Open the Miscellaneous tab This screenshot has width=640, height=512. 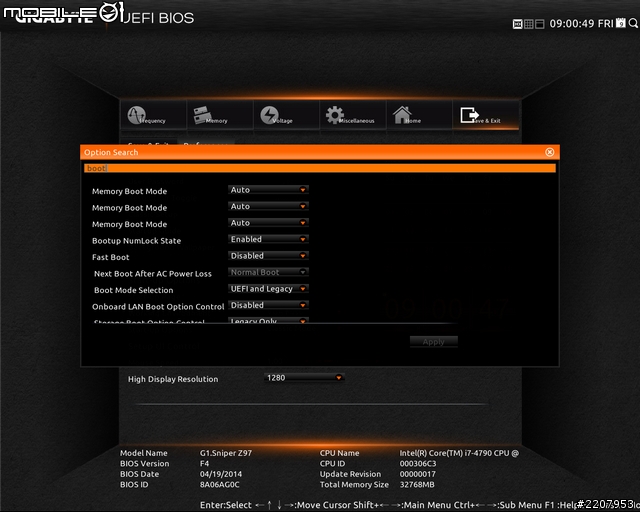(x=353, y=115)
